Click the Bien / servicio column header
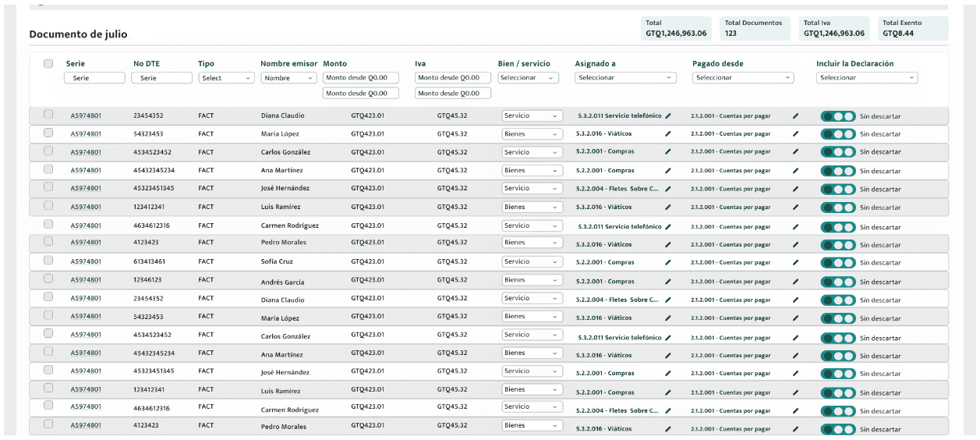The height and width of the screenshot is (440, 980). pos(524,64)
